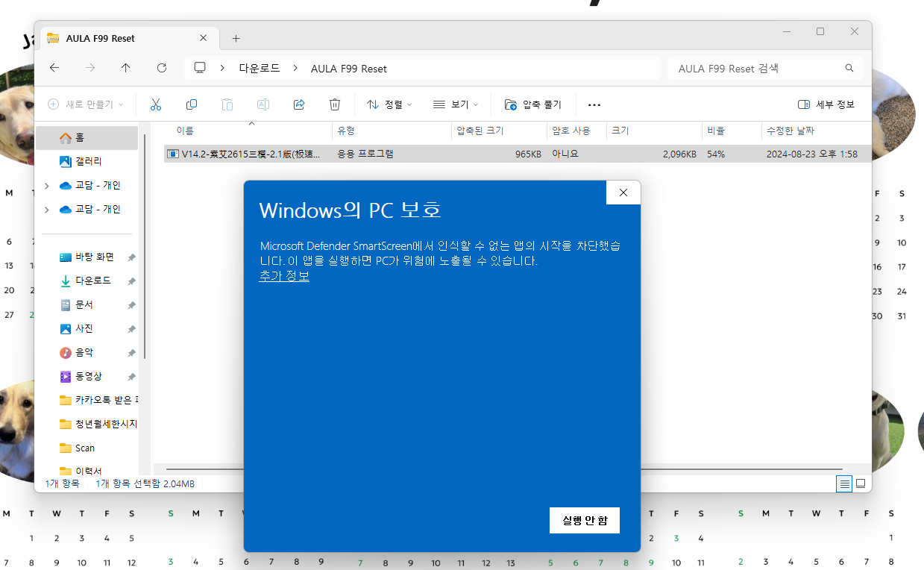Open the 보기 view dropdown

[456, 104]
